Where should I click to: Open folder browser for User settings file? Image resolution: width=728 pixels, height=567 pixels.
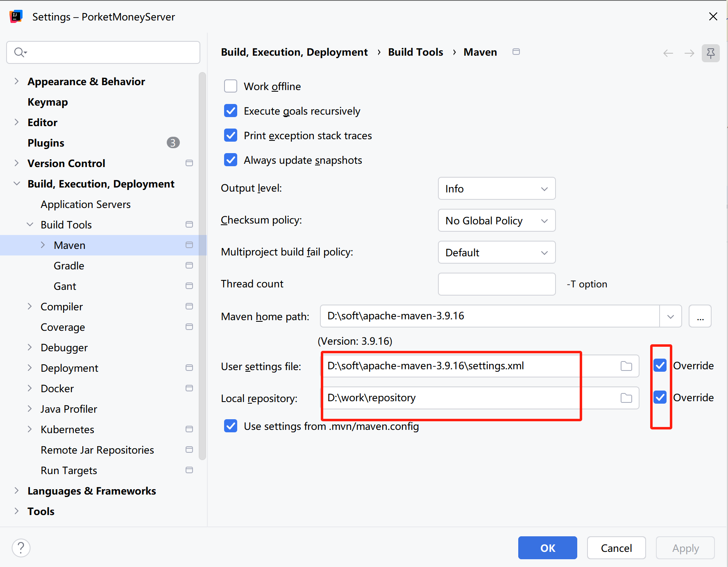pos(626,366)
